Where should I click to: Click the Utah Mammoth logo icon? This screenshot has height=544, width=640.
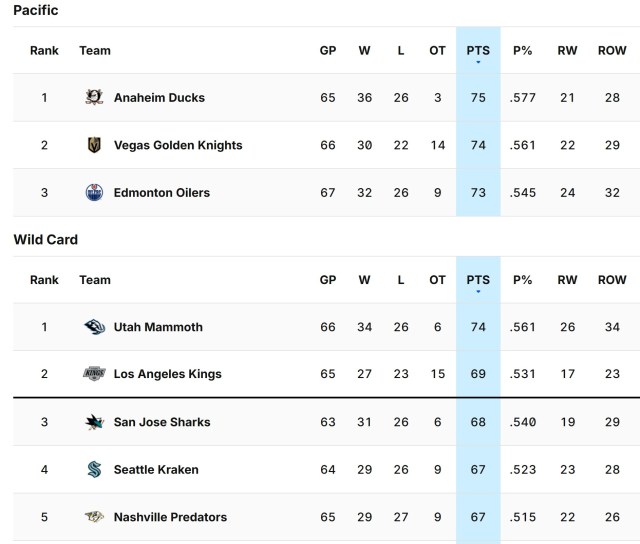point(94,327)
